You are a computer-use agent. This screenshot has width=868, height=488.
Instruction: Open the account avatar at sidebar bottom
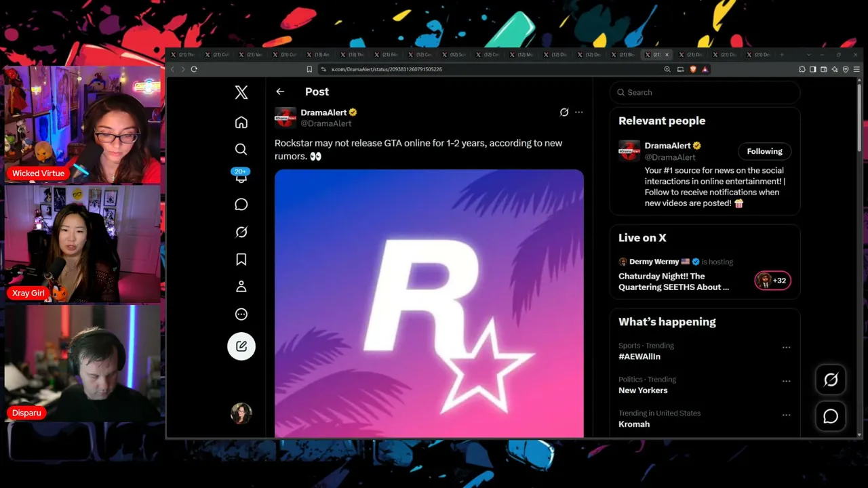[241, 413]
